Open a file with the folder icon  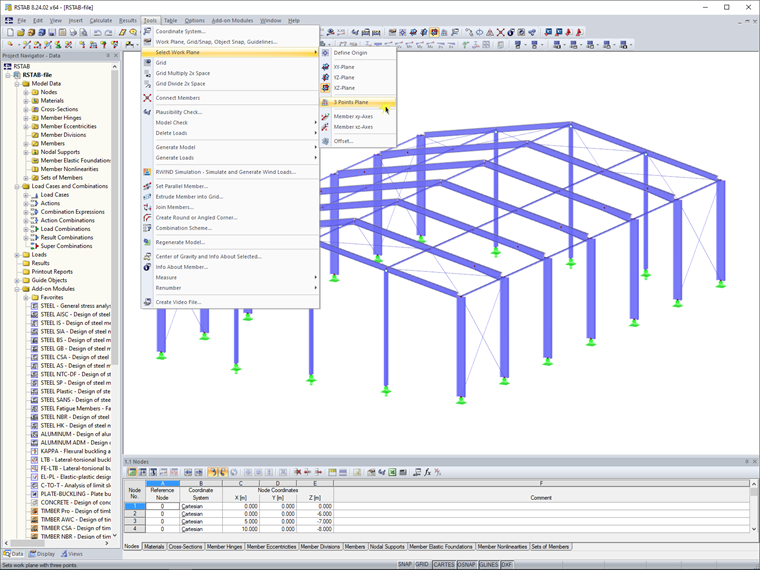21,32
